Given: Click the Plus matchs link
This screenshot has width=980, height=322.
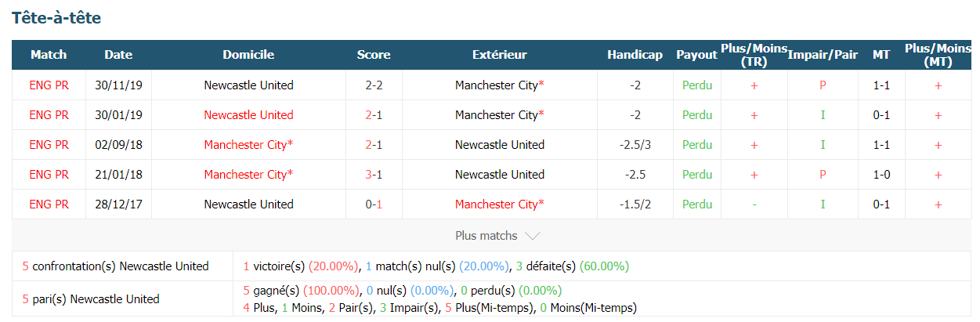Looking at the screenshot, I should [x=486, y=235].
